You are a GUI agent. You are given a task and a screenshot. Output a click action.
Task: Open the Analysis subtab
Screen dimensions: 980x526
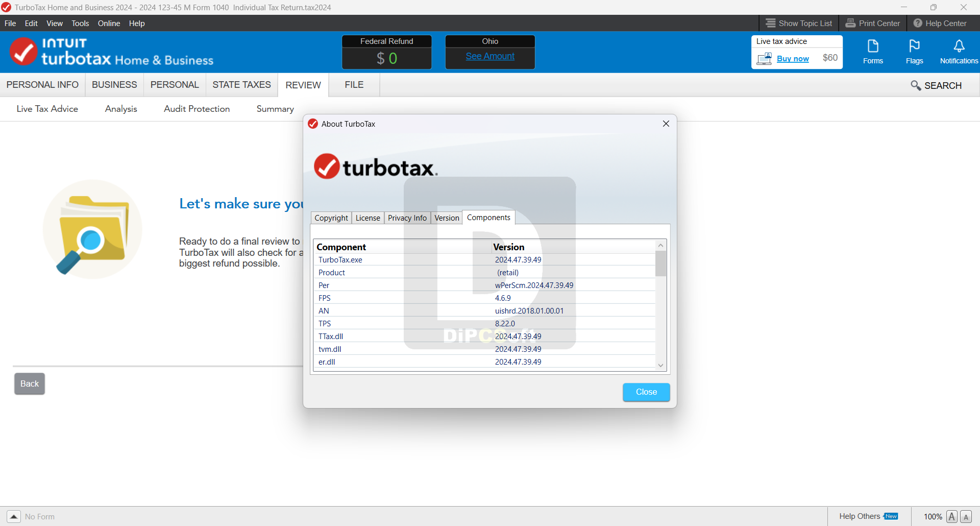pyautogui.click(x=121, y=109)
